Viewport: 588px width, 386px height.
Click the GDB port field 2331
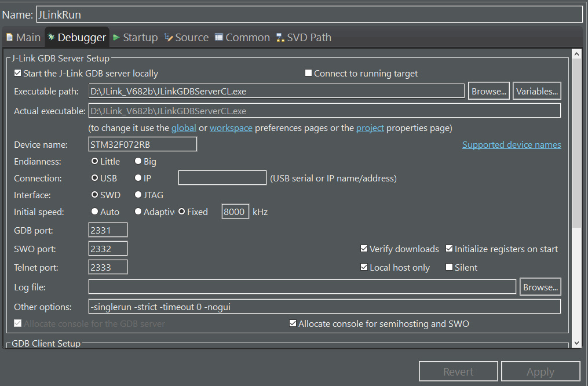(x=108, y=230)
